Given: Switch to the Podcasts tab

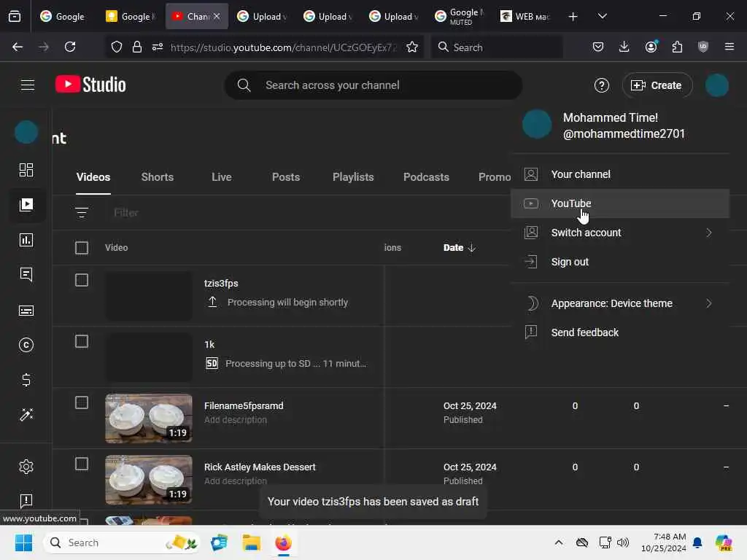Looking at the screenshot, I should [426, 177].
